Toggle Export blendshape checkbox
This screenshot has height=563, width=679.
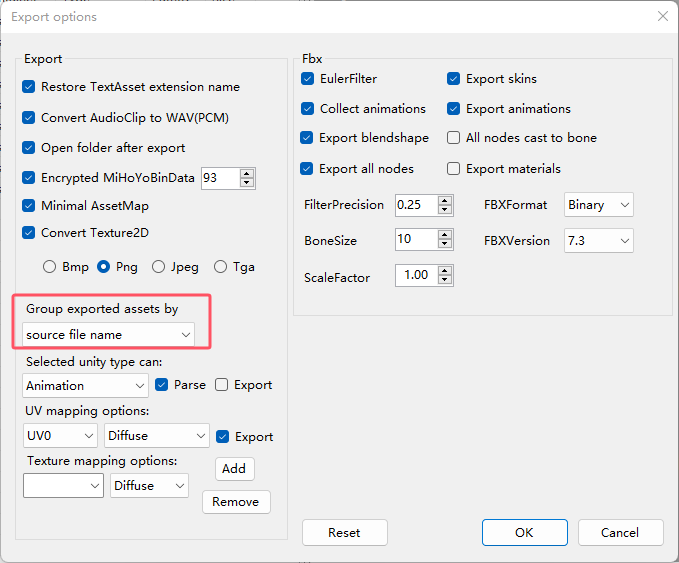pos(307,138)
